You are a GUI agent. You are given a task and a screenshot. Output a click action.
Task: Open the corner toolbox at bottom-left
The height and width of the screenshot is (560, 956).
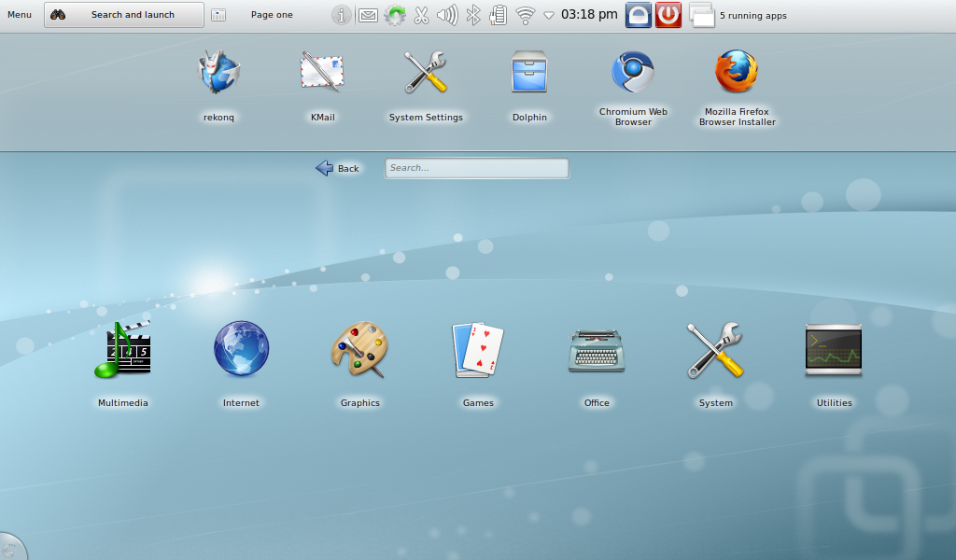(x=11, y=547)
